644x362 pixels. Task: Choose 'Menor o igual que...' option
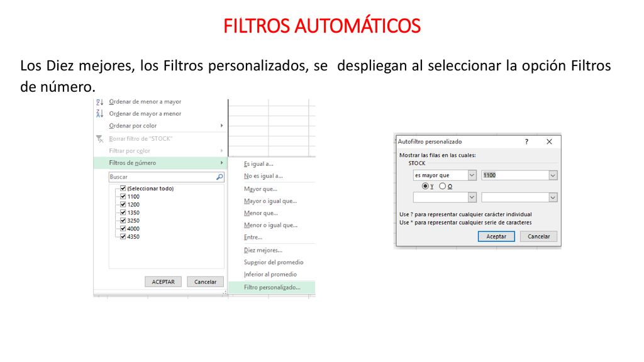click(x=270, y=225)
